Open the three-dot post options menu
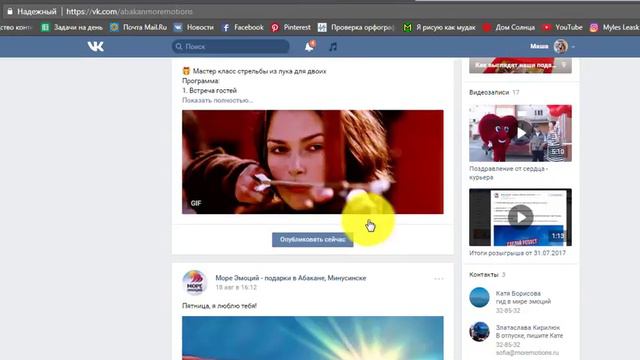Image resolution: width=640 pixels, height=360 pixels. click(439, 279)
